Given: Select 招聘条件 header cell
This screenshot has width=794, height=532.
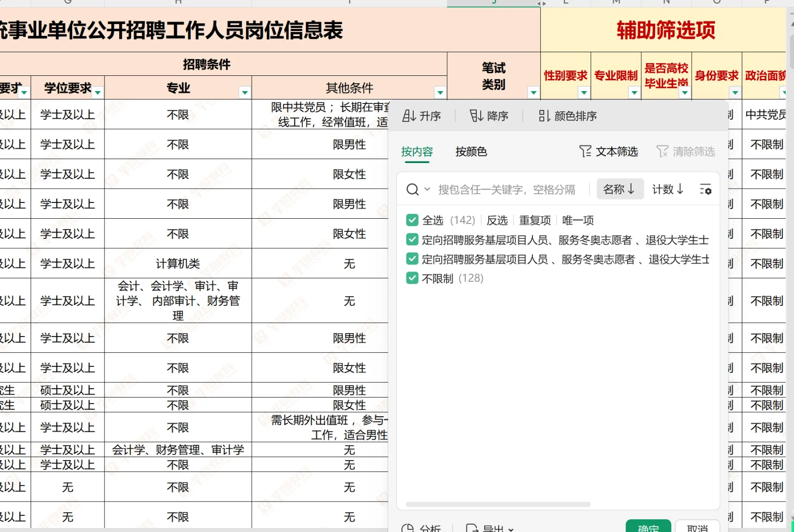Looking at the screenshot, I should point(207,64).
